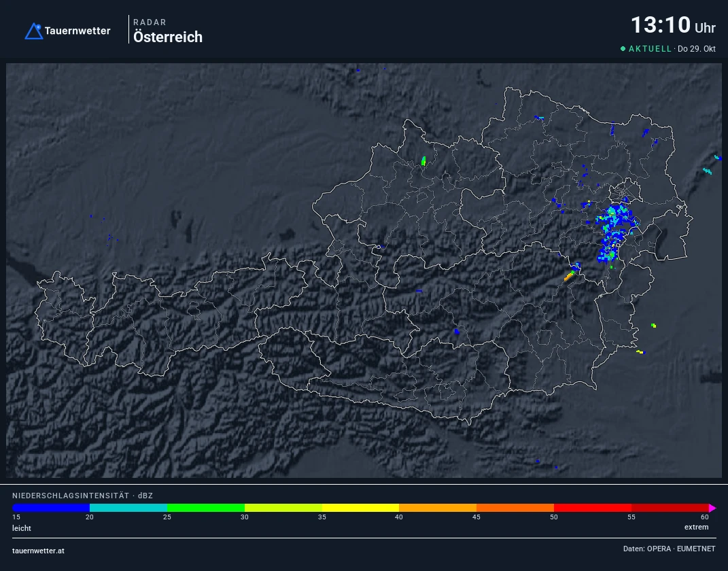
Task: Click the 25 label under the scale
Action: (167, 517)
